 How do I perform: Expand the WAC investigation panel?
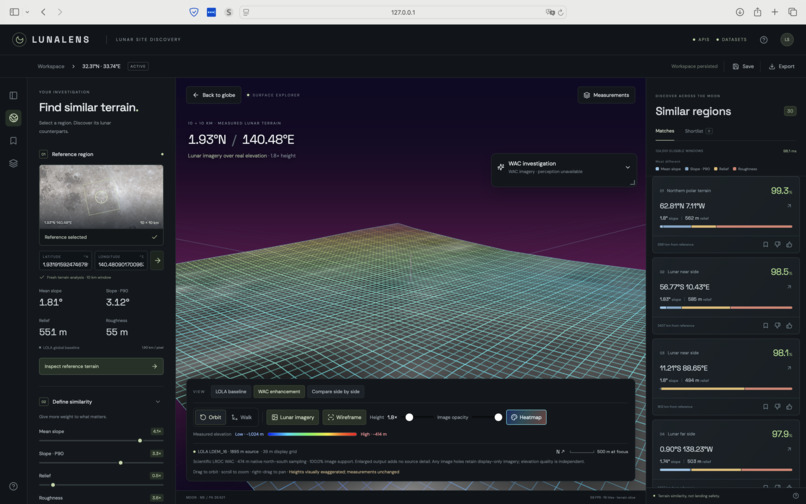click(x=628, y=167)
